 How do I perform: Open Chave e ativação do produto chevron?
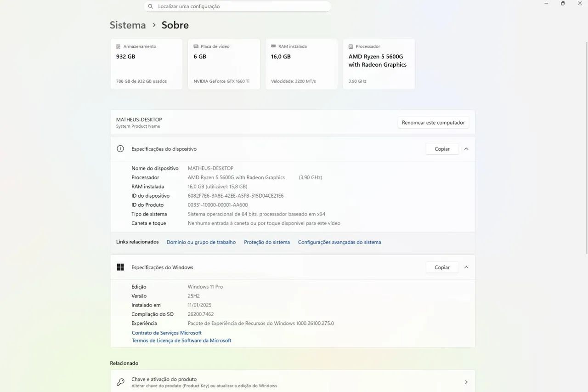coord(466,382)
